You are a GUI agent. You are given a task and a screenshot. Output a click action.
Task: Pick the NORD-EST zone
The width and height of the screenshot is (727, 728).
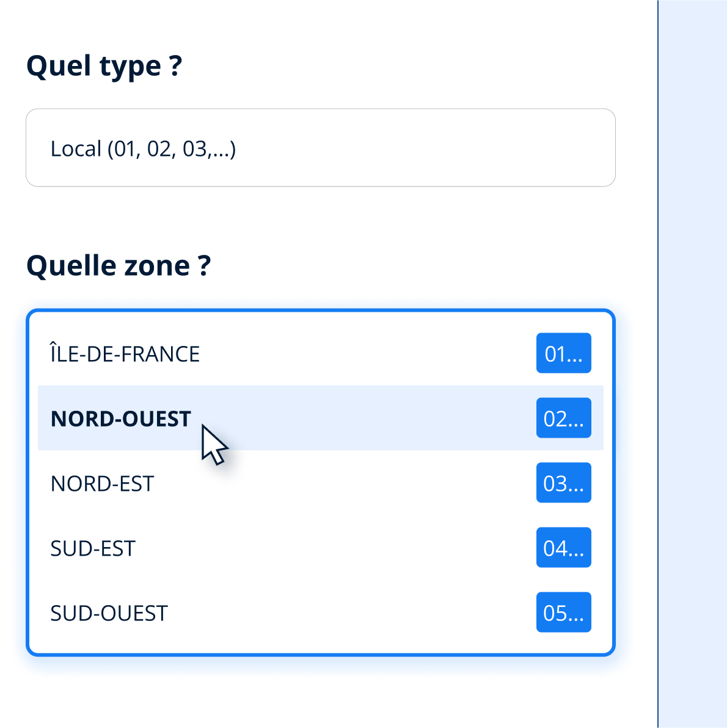pyautogui.click(x=102, y=483)
